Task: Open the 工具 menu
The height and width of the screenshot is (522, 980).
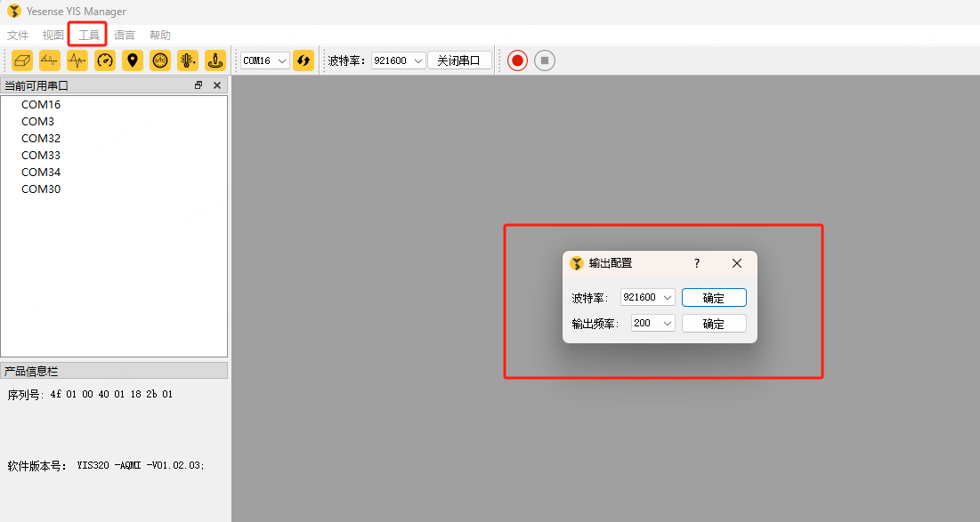Action: 88,36
